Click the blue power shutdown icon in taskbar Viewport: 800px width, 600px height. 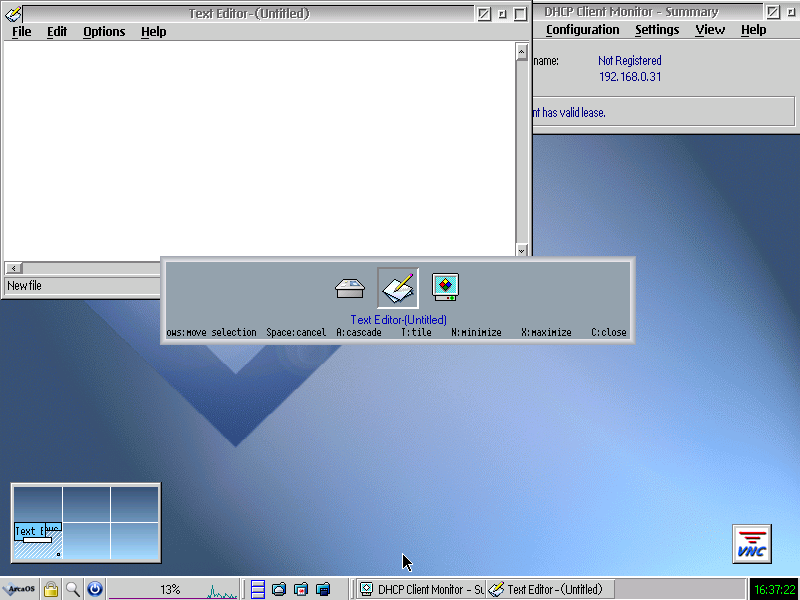94,589
